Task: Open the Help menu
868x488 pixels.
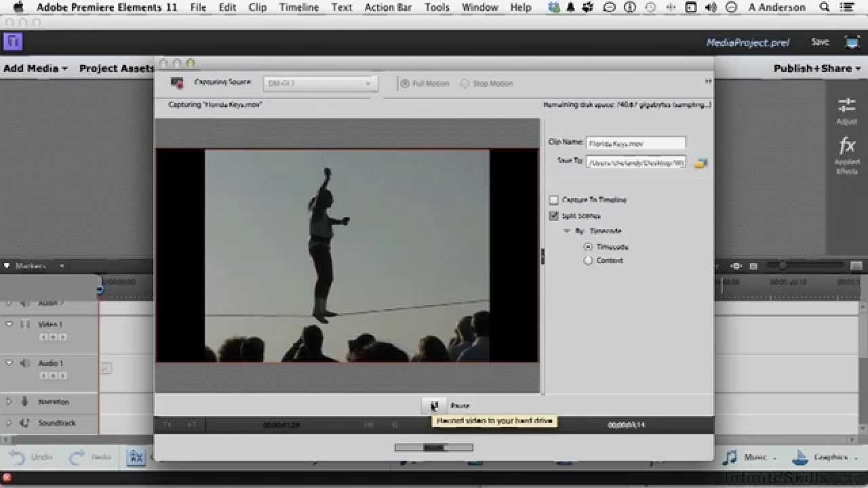Action: click(x=521, y=7)
